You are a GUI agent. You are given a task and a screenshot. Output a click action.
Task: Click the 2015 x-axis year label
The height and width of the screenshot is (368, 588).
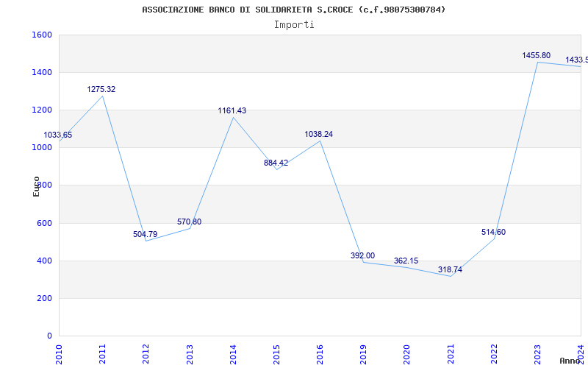276,354
